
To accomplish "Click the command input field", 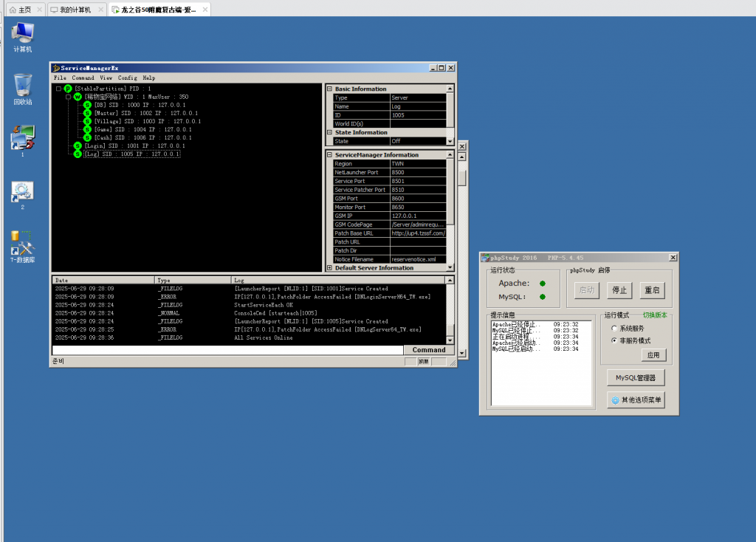I will (227, 350).
